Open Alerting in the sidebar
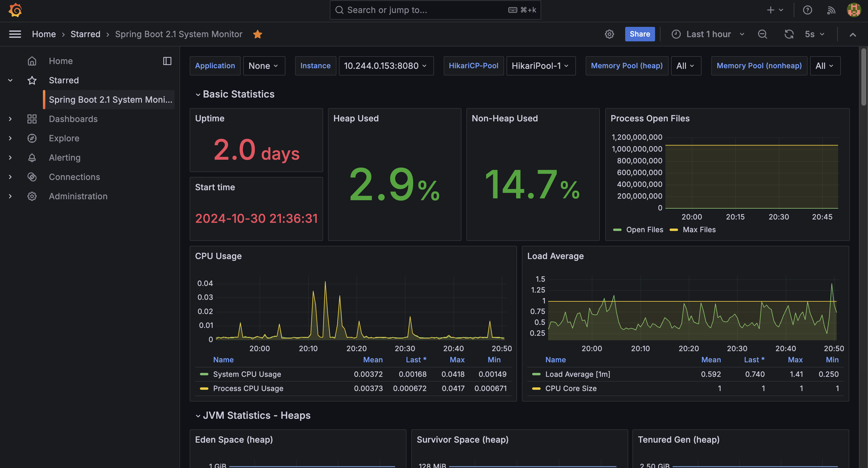Screen dimensions: 868x468 (x=65, y=158)
